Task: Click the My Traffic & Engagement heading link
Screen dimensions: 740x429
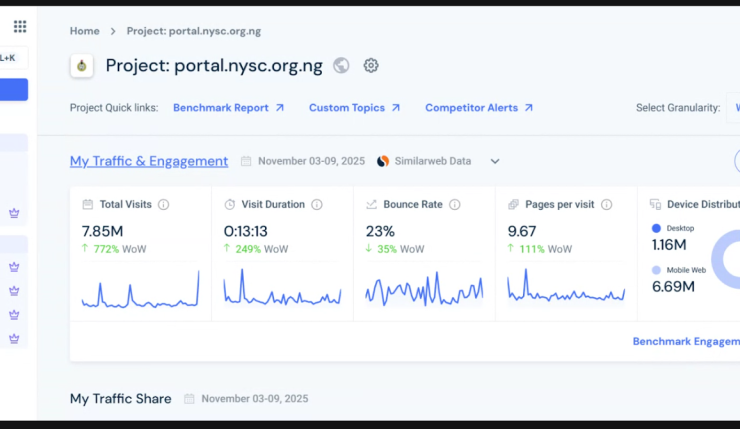Action: point(149,161)
